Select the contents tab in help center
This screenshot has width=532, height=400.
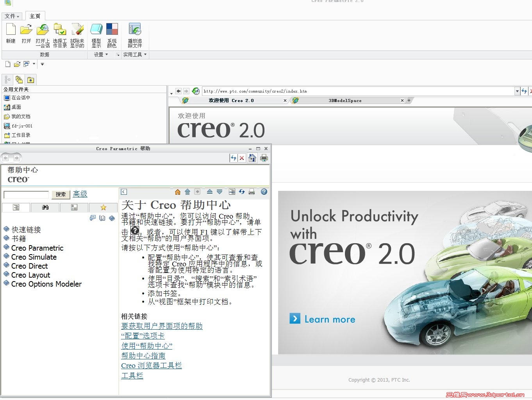click(16, 207)
